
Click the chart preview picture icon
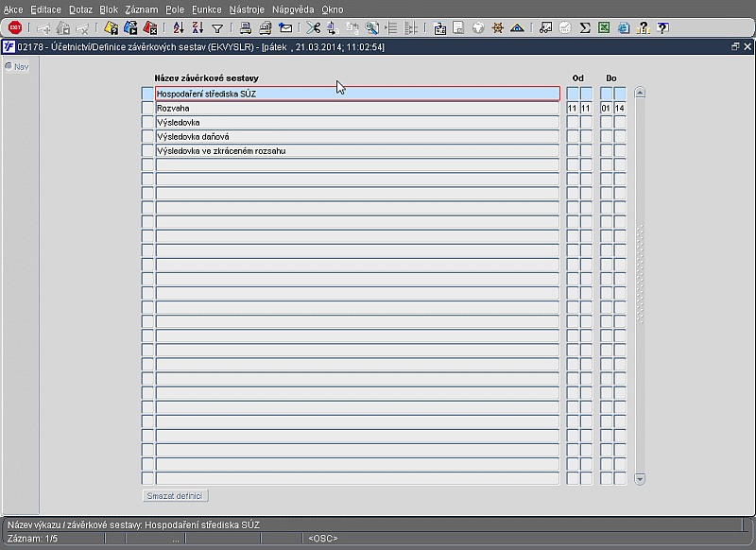point(545,27)
